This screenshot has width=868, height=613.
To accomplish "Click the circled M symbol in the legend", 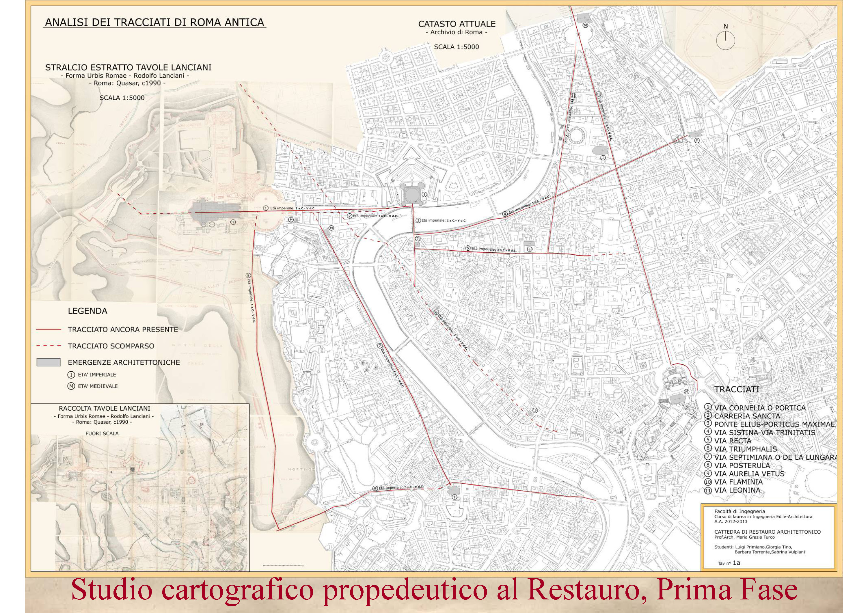I will [71, 386].
